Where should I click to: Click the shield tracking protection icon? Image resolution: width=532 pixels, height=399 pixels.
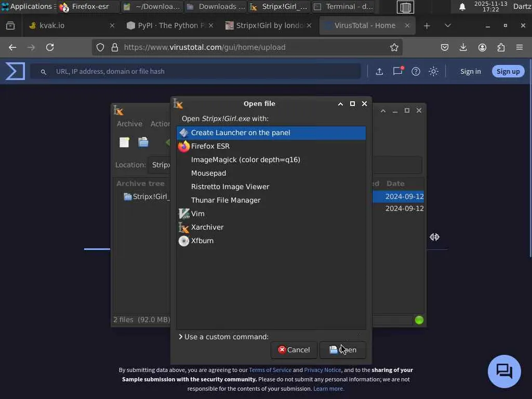coord(100,47)
